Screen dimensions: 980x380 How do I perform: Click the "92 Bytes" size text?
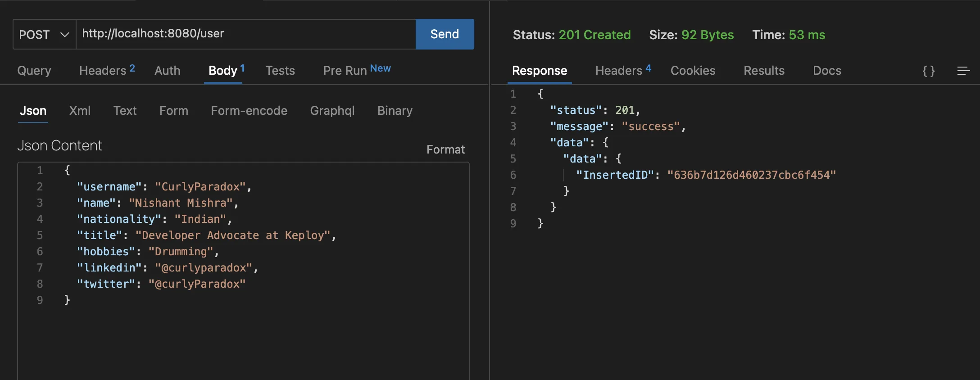click(708, 35)
